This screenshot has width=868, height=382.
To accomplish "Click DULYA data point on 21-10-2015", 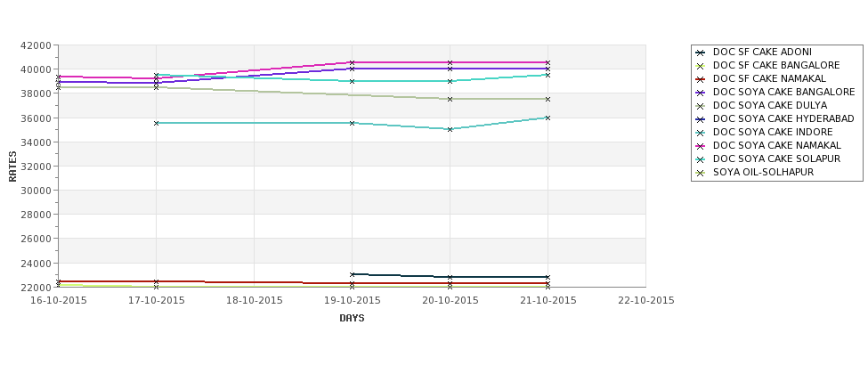I will tap(548, 99).
